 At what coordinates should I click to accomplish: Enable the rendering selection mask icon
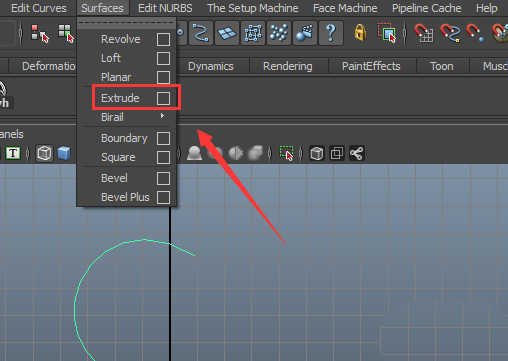click(x=305, y=33)
